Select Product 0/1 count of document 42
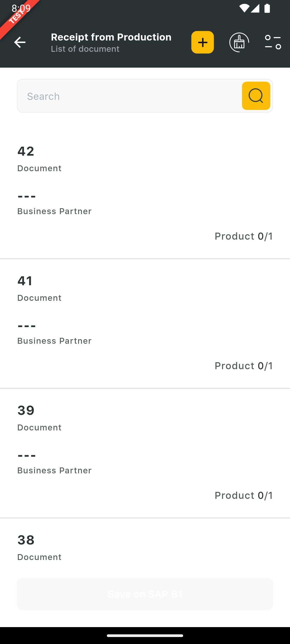The image size is (290, 644). 244,236
